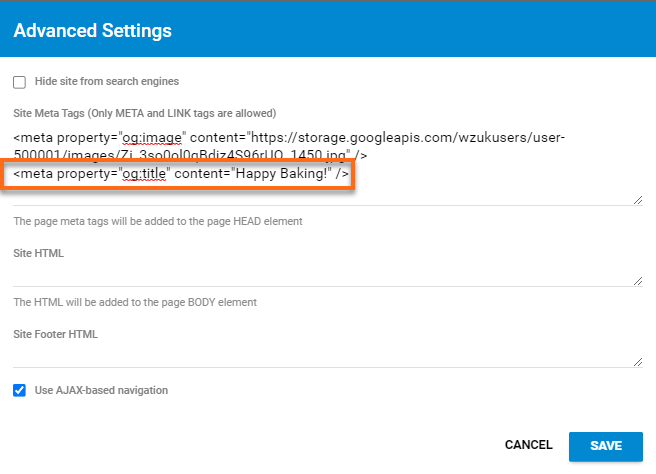
Task: Click the Site Footer HTML resize handle
Action: click(638, 362)
